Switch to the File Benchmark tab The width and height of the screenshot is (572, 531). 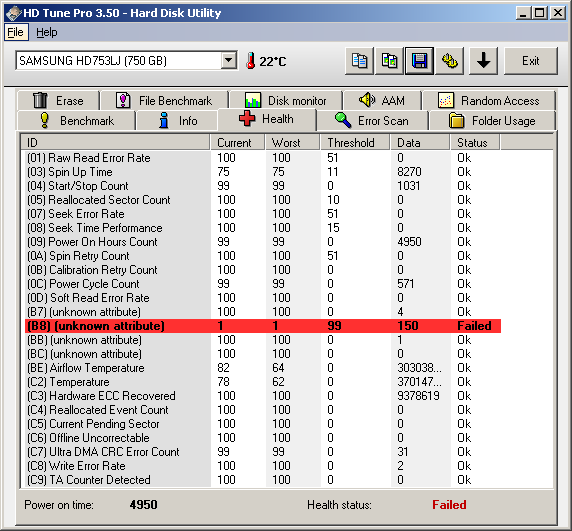click(164, 100)
